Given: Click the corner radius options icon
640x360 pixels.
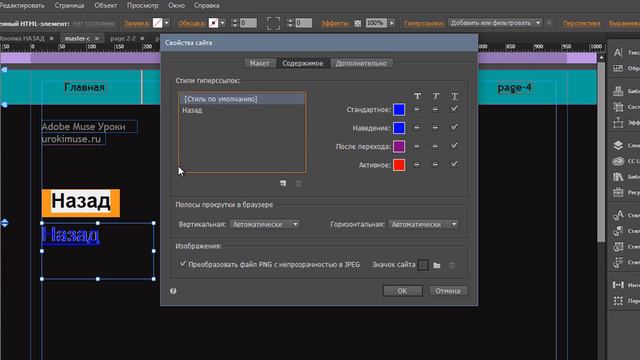Looking at the screenshot, I should [273, 23].
